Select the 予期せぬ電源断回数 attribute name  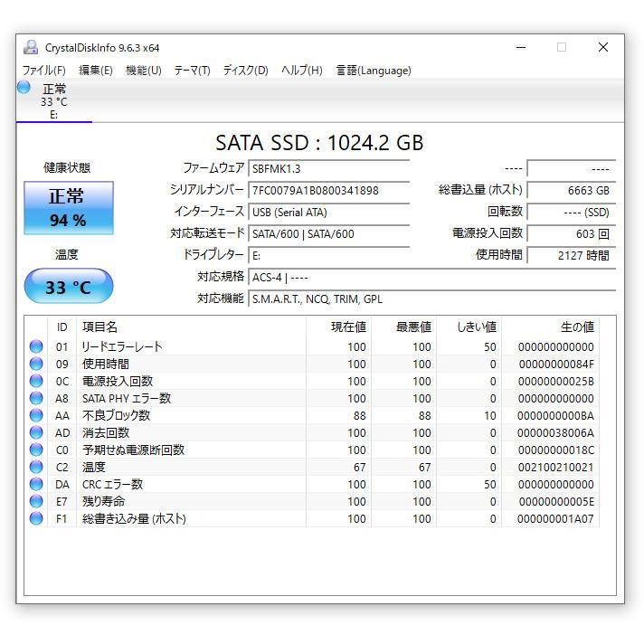click(134, 450)
